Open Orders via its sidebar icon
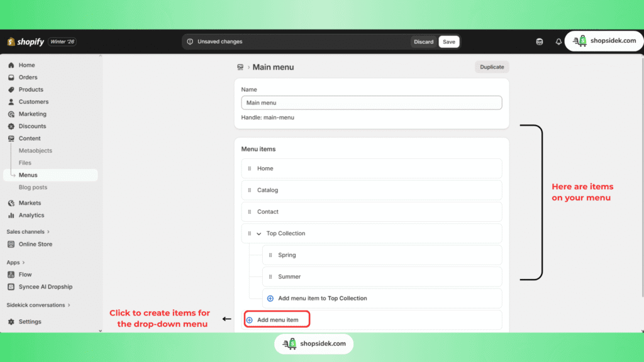Viewport: 644px width, 362px height. [x=11, y=77]
